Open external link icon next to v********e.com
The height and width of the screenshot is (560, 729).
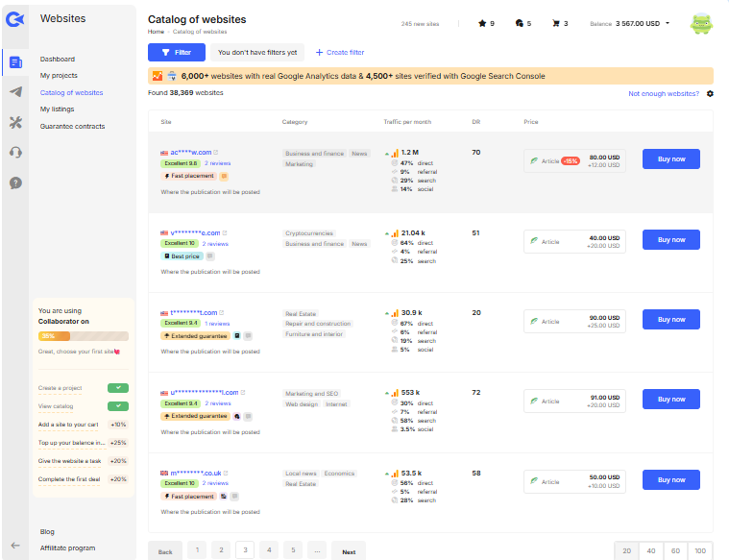coord(225,232)
